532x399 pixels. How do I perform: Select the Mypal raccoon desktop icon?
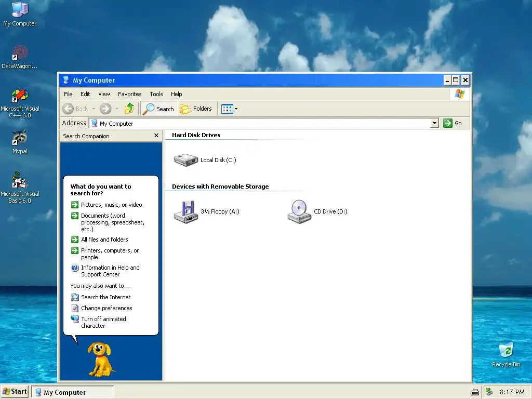(x=20, y=142)
